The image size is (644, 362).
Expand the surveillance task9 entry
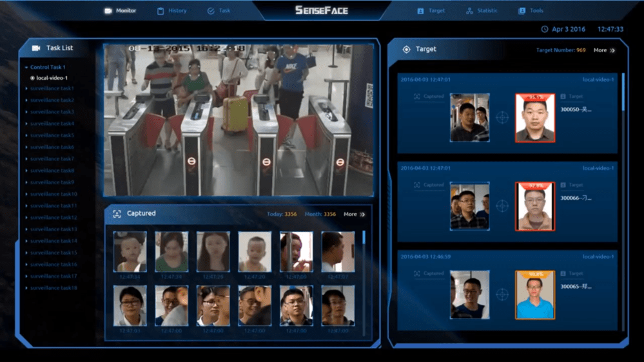pyautogui.click(x=26, y=182)
